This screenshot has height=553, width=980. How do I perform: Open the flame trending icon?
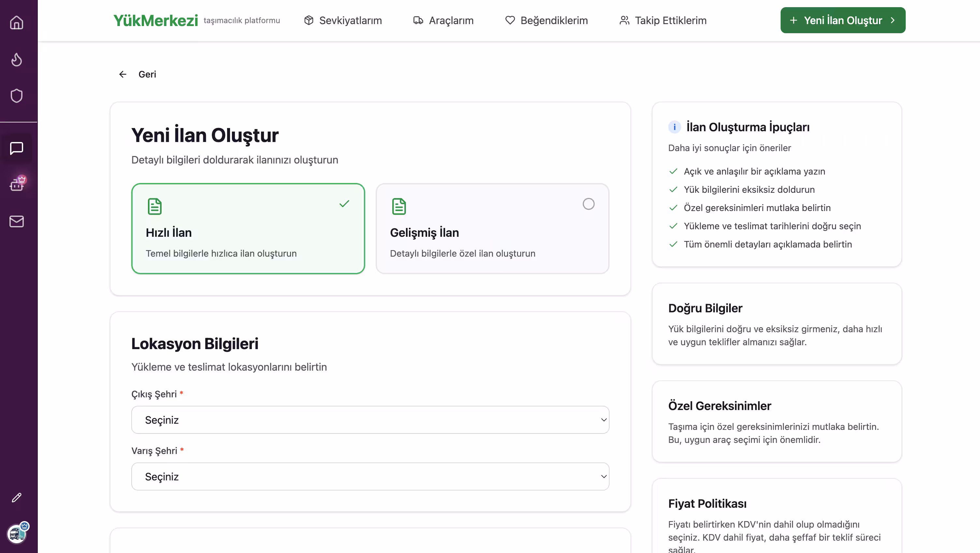pos(16,59)
